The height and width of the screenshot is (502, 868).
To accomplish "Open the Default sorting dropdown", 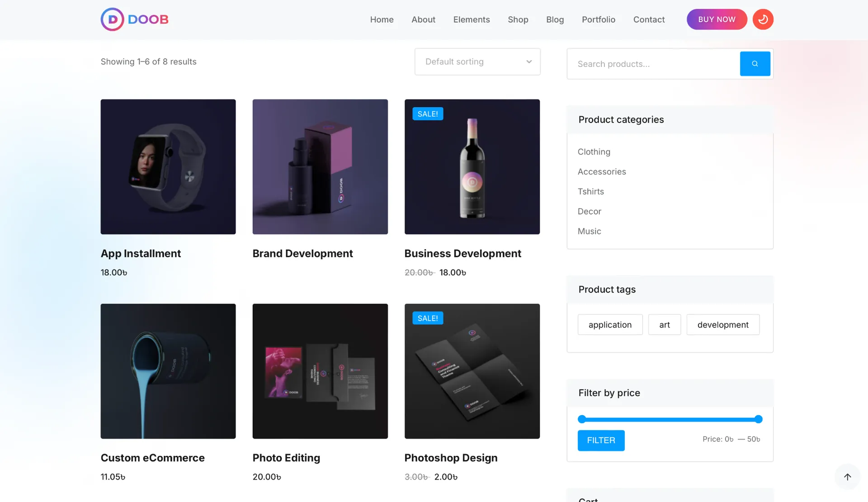I will pos(477,62).
